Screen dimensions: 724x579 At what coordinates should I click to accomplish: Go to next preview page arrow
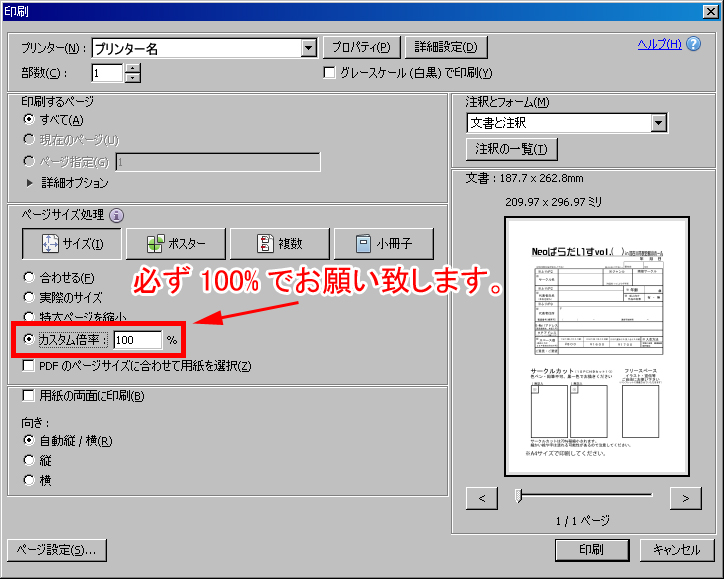point(685,497)
